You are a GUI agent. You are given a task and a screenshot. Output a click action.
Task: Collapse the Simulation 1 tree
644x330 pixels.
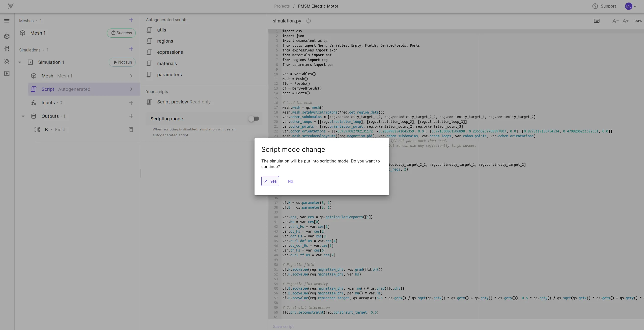(20, 62)
